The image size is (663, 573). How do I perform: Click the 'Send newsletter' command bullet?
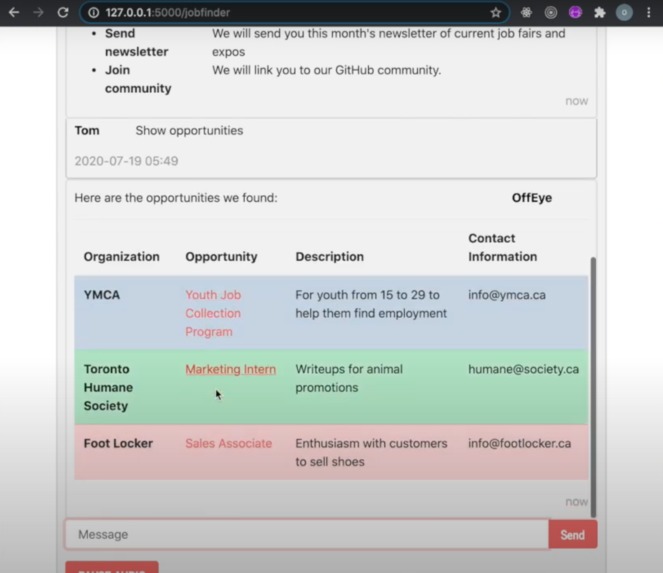[x=137, y=42]
